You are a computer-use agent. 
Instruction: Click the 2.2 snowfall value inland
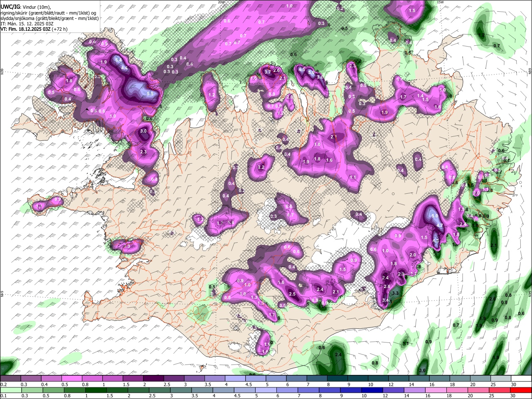(261, 167)
